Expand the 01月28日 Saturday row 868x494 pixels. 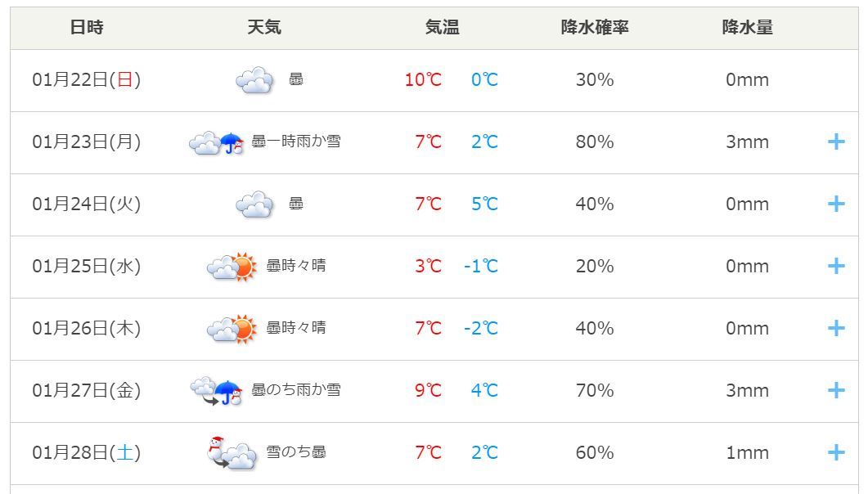pos(835,453)
